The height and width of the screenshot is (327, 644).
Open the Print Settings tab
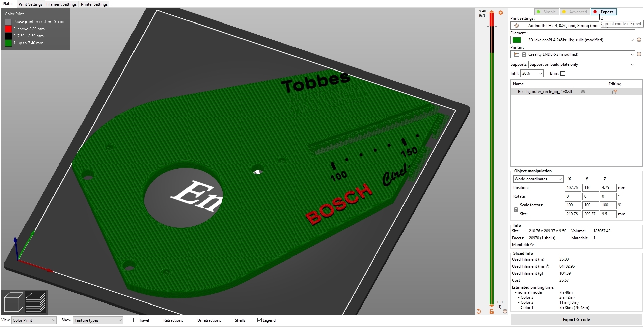31,4
